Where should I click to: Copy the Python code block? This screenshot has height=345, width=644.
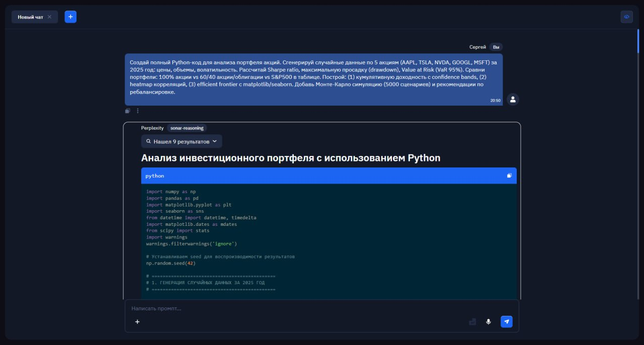point(509,176)
